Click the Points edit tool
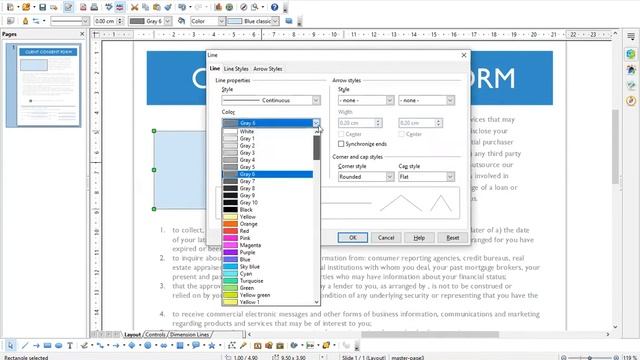Image resolution: width=640 pixels, height=360 pixels. pyautogui.click(x=232, y=345)
